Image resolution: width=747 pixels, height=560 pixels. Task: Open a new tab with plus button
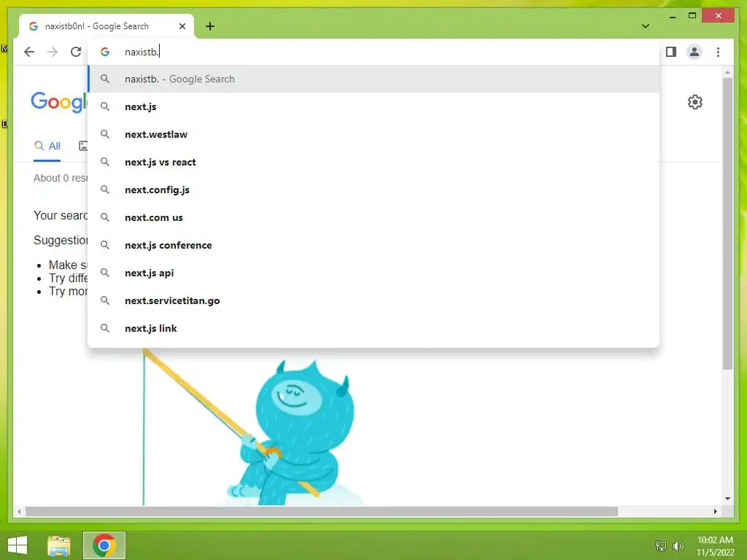point(210,26)
